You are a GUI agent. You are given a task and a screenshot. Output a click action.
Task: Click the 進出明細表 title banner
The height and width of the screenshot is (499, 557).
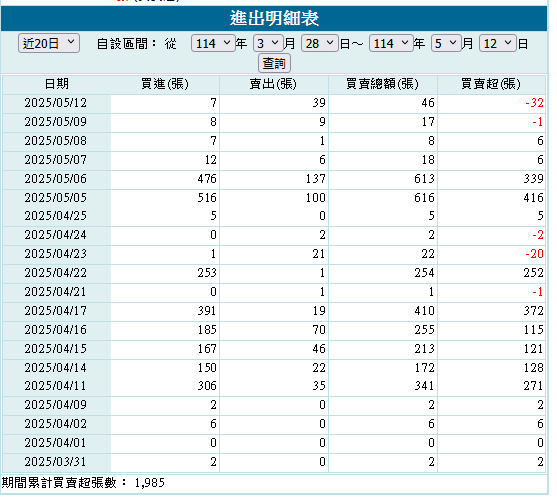[x=274, y=18]
